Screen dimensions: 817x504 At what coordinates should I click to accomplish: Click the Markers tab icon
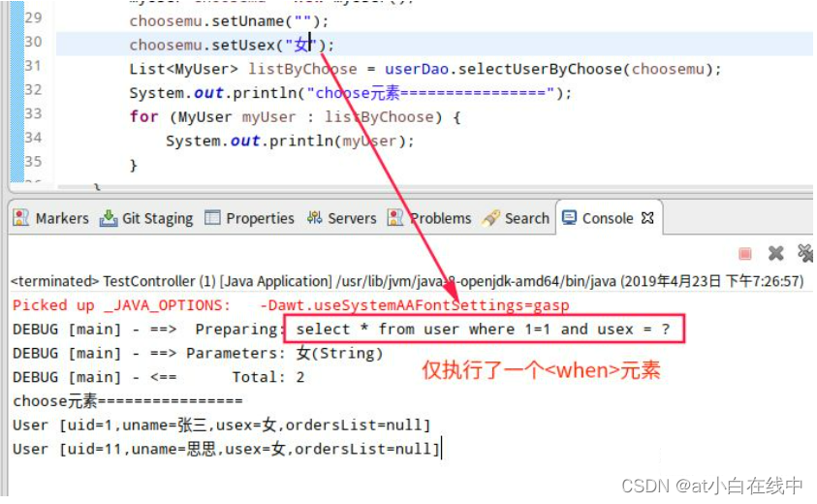21,218
